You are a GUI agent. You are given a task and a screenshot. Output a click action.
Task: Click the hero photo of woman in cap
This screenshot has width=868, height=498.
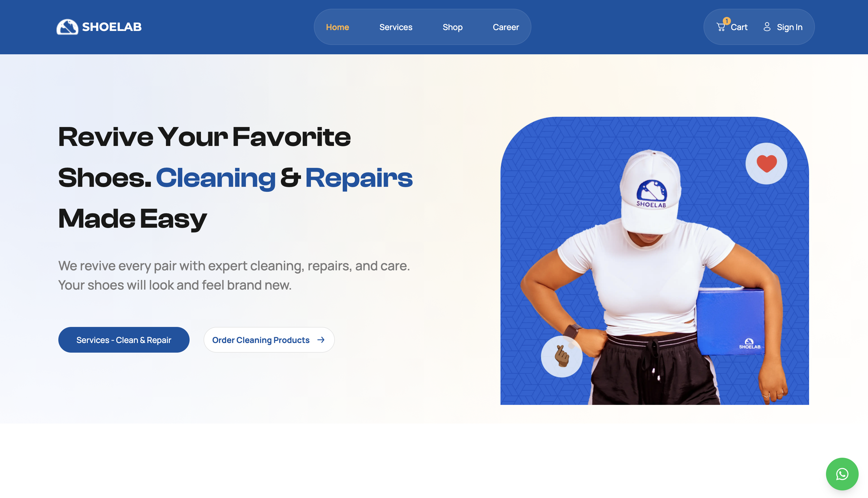[654, 261]
